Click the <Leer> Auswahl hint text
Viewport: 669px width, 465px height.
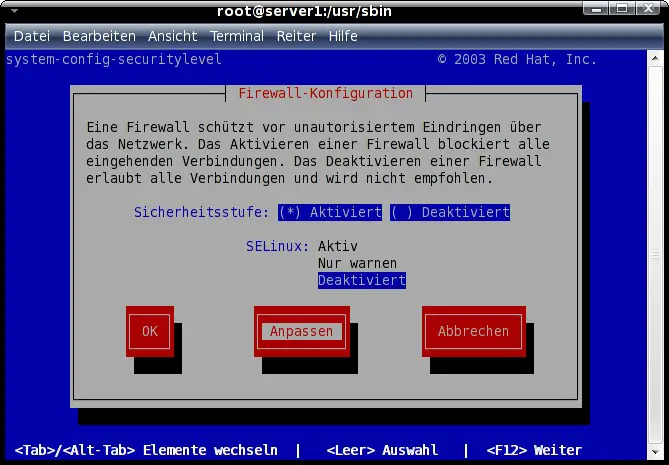tap(382, 450)
